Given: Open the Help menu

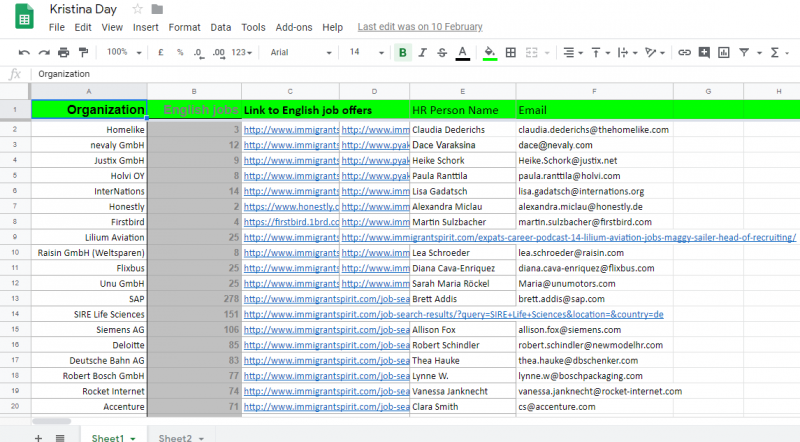Looking at the screenshot, I should [x=332, y=27].
